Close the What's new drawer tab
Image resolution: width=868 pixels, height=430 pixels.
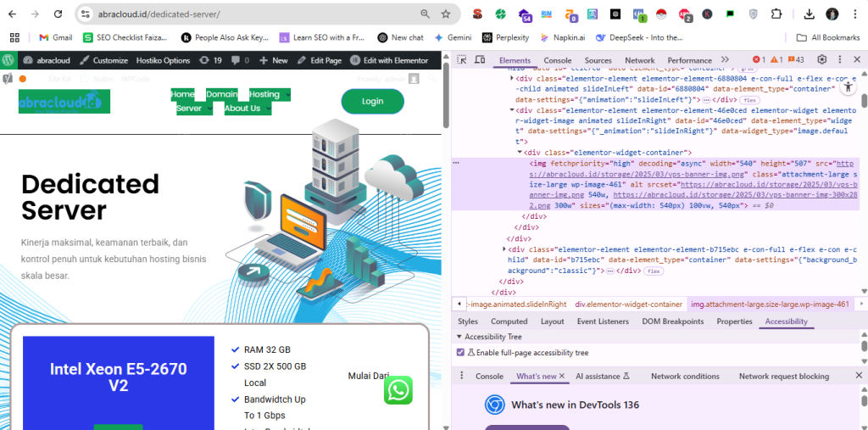[562, 376]
